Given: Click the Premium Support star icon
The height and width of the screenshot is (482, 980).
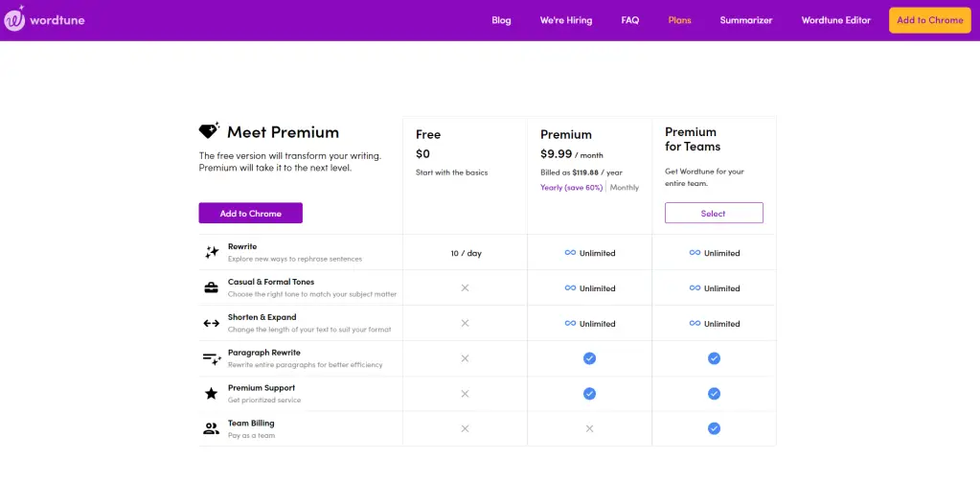Looking at the screenshot, I should (212, 393).
